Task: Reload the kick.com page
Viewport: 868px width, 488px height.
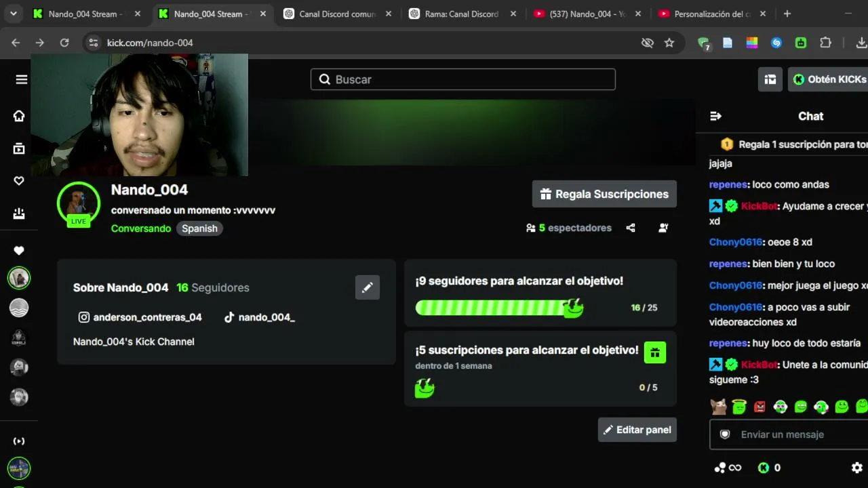Action: click(x=64, y=43)
